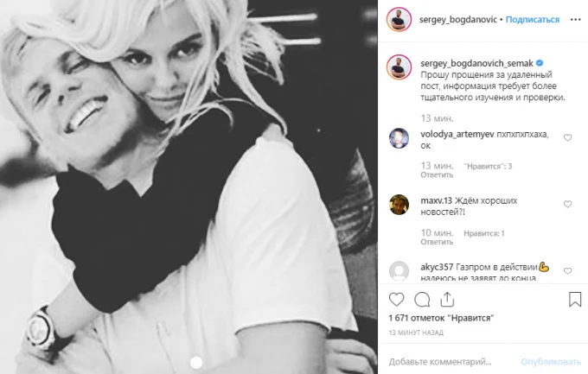Image resolution: width=588 pixels, height=374 pixels.
Task: Open the maxv.13 commenter avatar
Action: click(399, 205)
